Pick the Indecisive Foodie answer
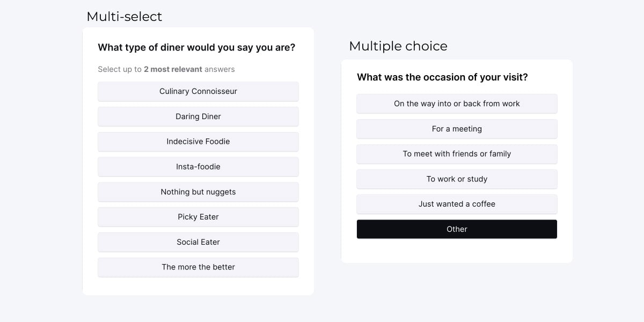This screenshot has height=322, width=644. [198, 142]
